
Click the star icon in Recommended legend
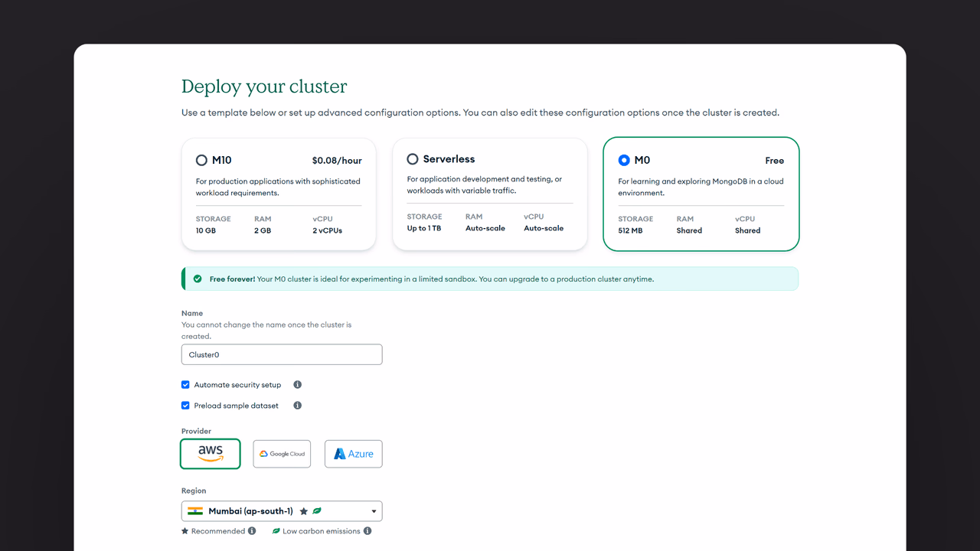185,531
